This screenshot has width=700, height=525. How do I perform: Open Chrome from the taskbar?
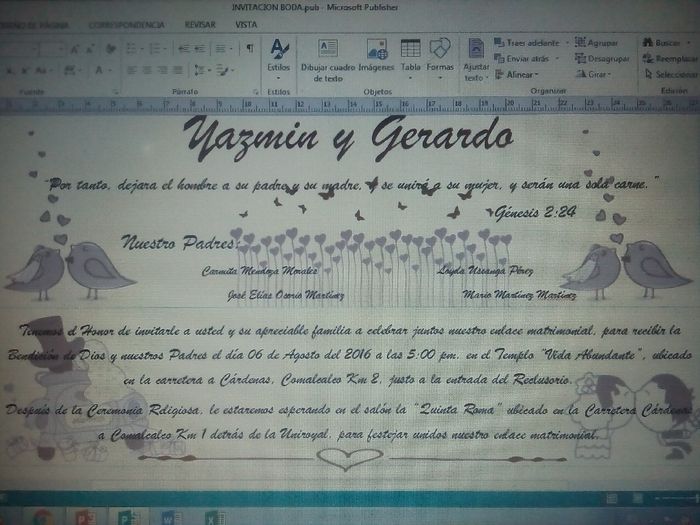pos(43,517)
